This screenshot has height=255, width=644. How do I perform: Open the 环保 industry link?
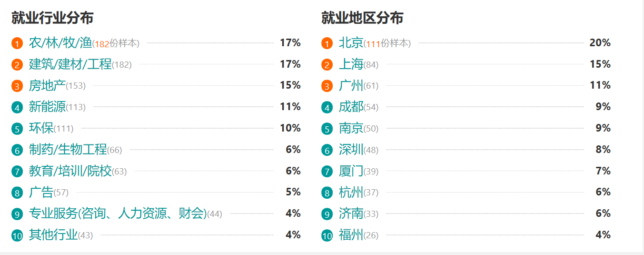41,128
